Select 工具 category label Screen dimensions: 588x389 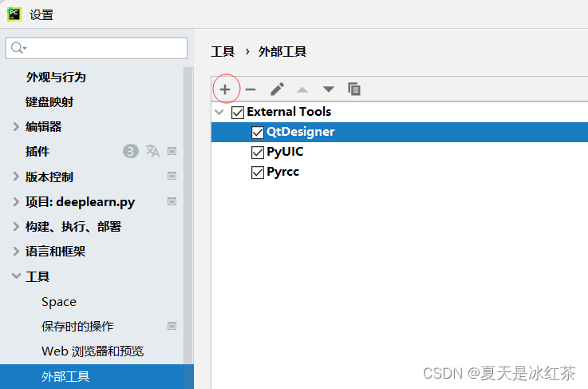click(x=37, y=276)
